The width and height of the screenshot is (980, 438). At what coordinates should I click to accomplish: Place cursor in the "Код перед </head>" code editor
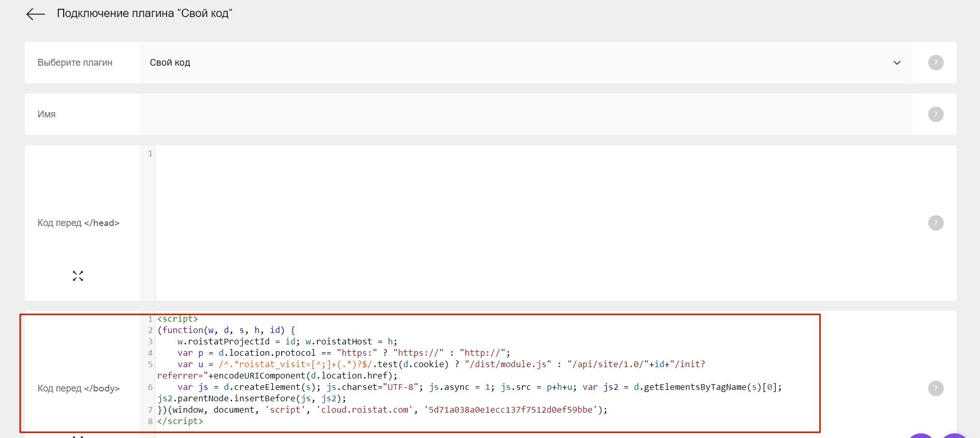(x=533, y=223)
